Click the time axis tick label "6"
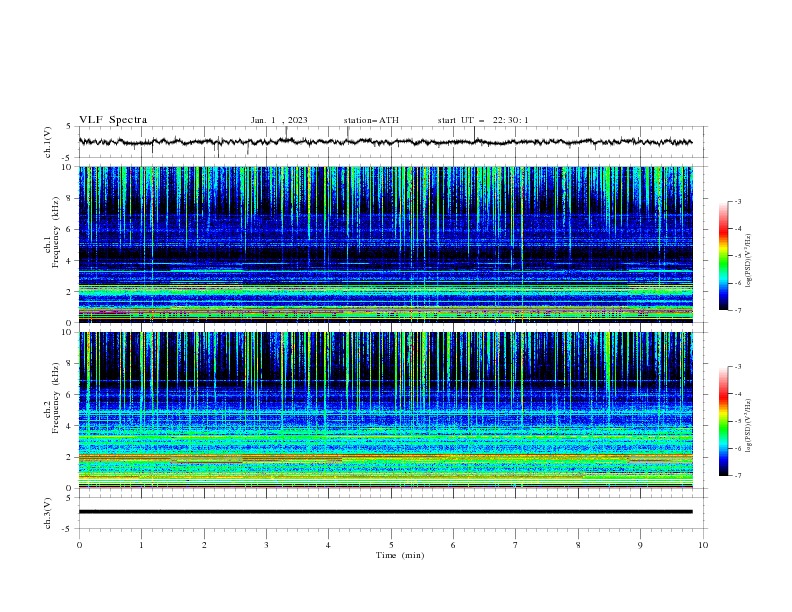 point(453,545)
